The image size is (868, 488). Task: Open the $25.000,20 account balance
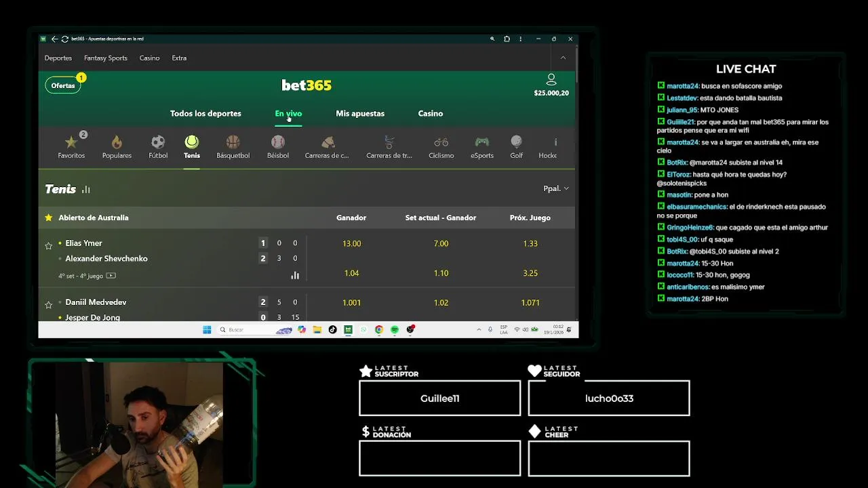(x=551, y=93)
